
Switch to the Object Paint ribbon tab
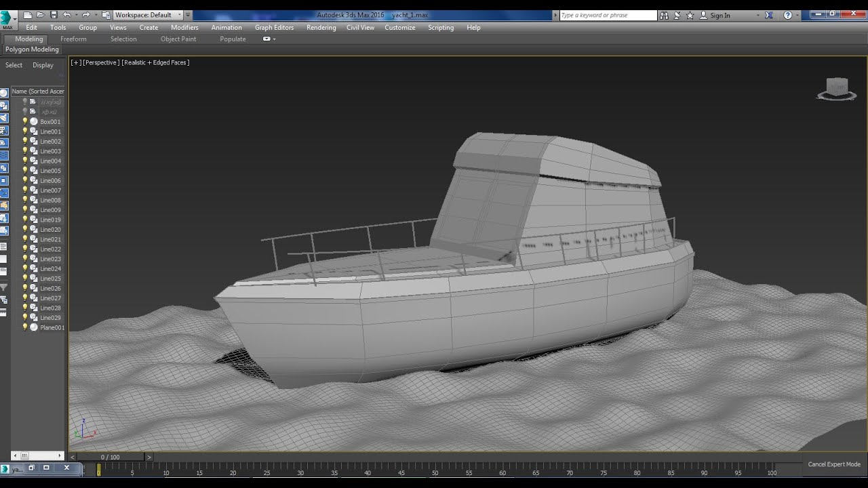pyautogui.click(x=178, y=39)
